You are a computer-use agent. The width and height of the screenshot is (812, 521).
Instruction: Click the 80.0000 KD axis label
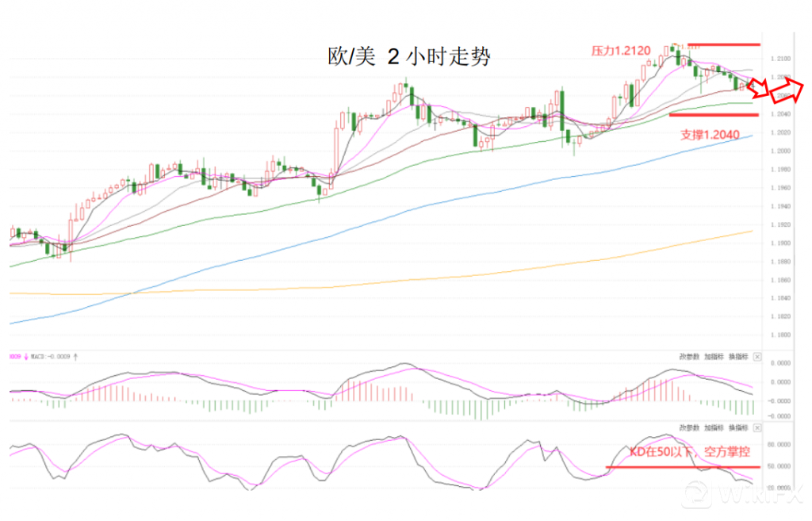pyautogui.click(x=779, y=445)
